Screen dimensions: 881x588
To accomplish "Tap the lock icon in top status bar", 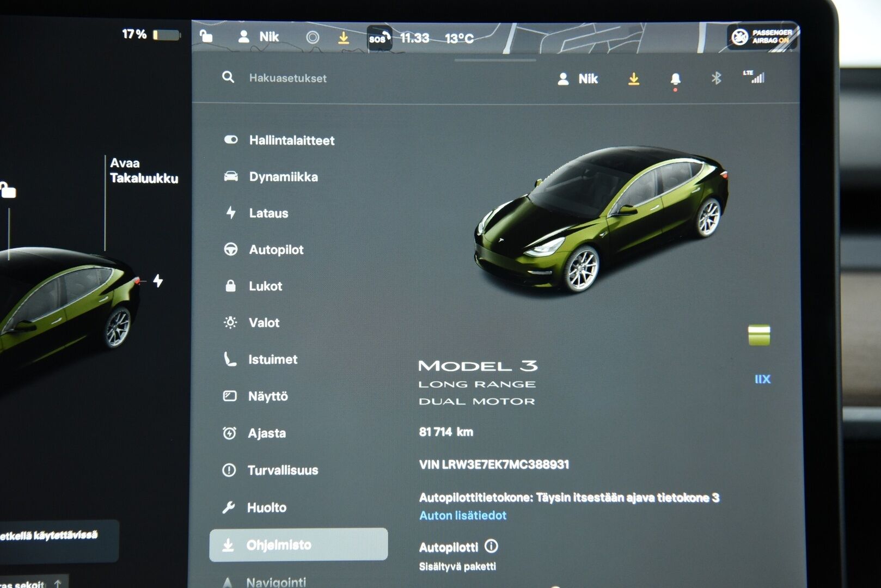I will pyautogui.click(x=206, y=36).
